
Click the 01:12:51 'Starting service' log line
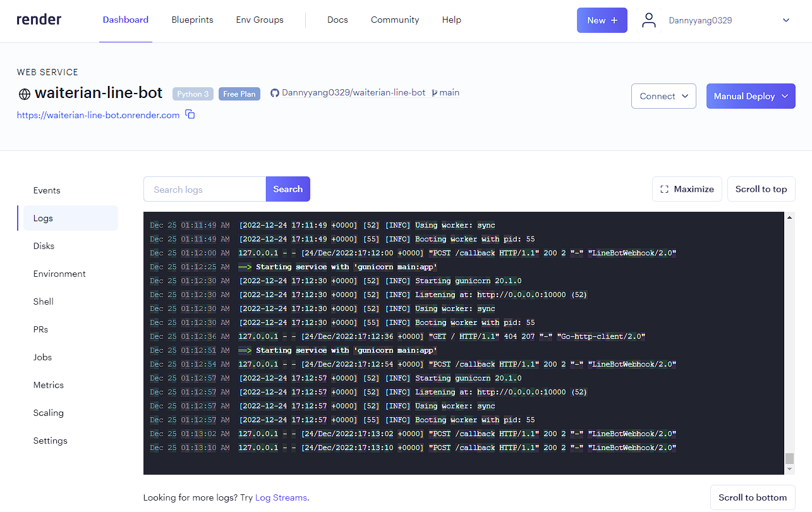click(294, 350)
